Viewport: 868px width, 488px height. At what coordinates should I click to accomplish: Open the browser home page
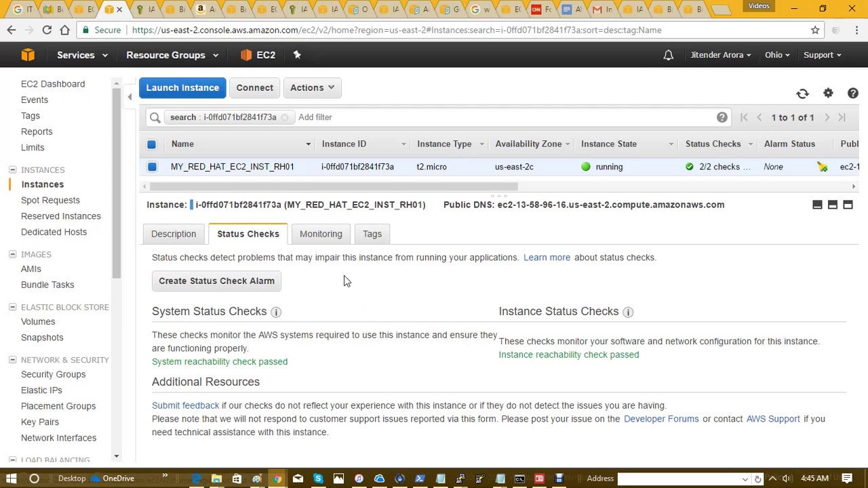(x=64, y=30)
